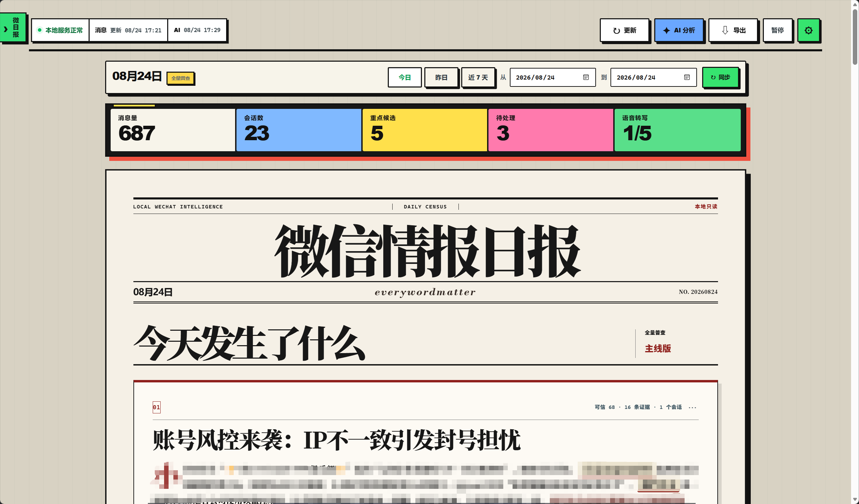Click the 暂停 pause button
Viewport: 859px width, 504px height.
[777, 30]
